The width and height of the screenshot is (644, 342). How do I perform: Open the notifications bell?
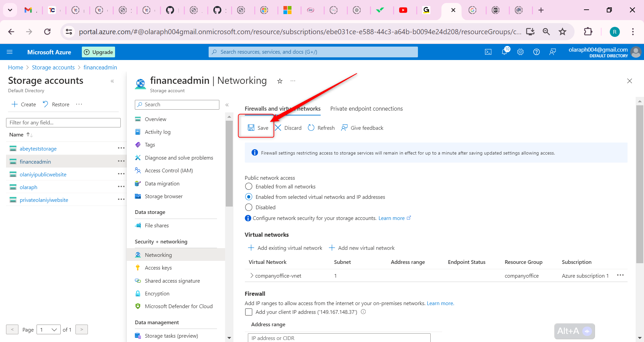(x=505, y=52)
